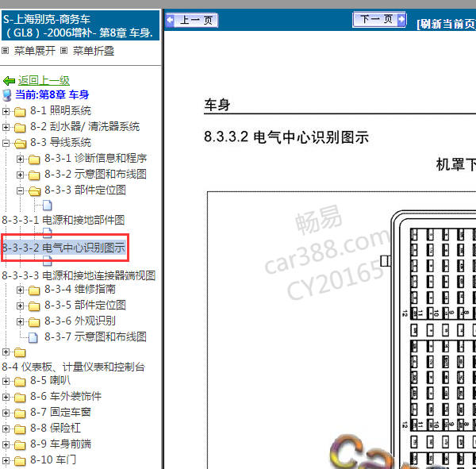Click the folder icon of 8-3-1 诊断信息和程序
Screen dimensions: 476x469
34,160
